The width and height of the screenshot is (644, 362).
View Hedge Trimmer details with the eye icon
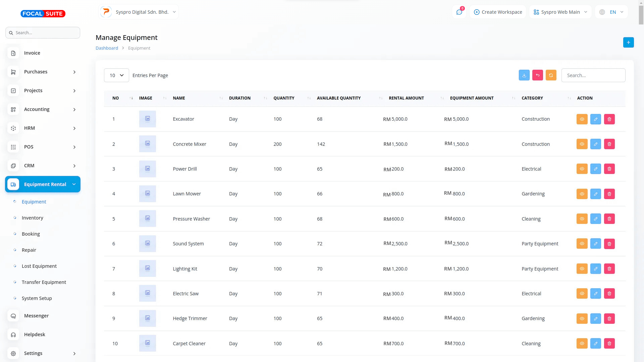582,318
